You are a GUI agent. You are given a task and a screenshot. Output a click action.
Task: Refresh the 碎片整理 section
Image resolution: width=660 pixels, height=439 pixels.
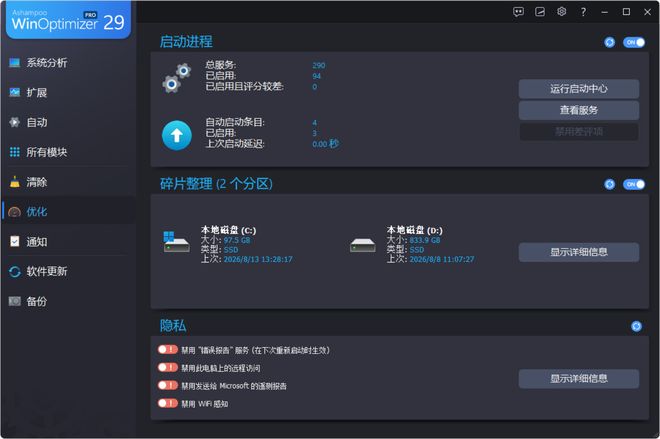pos(609,184)
